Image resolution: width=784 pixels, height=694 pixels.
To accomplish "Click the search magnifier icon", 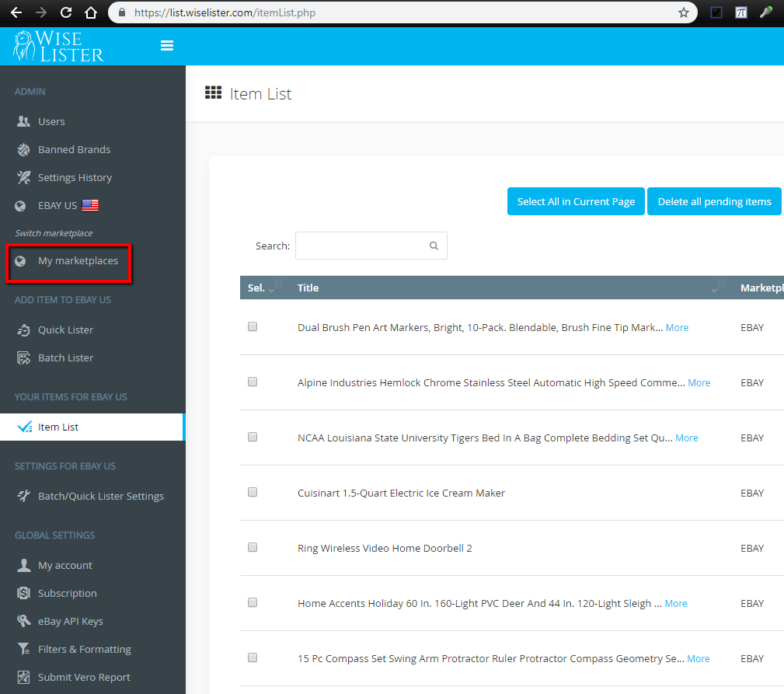I will (x=434, y=246).
